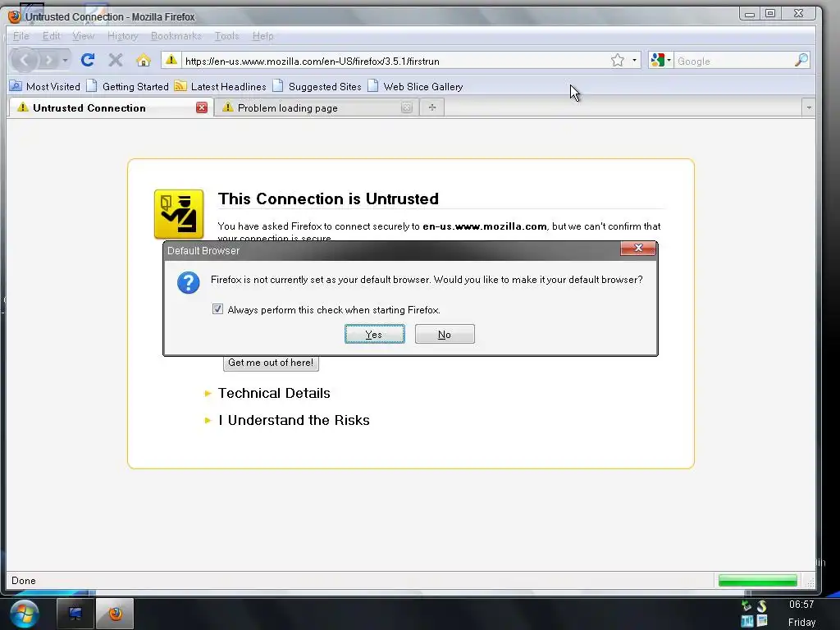Open the Bookmarks menu

coord(176,36)
